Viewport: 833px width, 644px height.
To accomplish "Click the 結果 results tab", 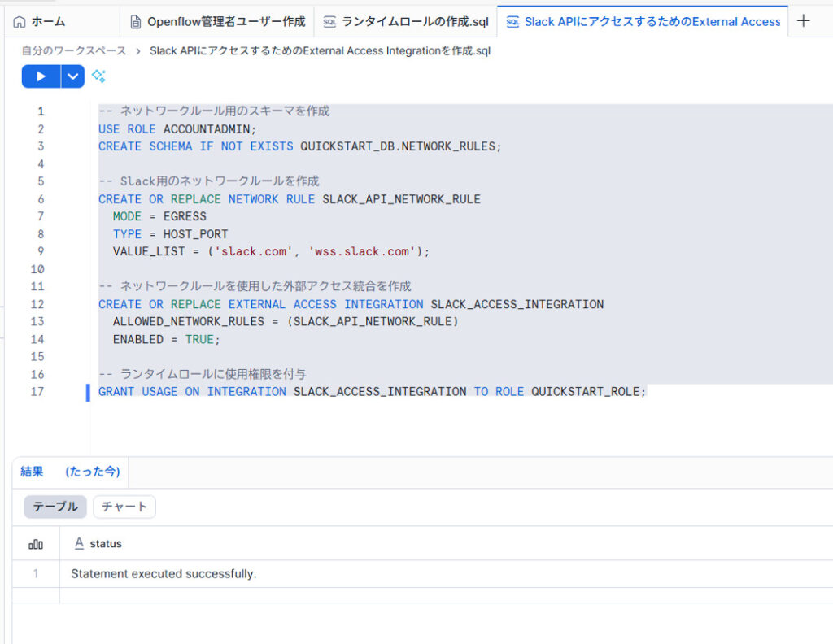I will point(32,472).
